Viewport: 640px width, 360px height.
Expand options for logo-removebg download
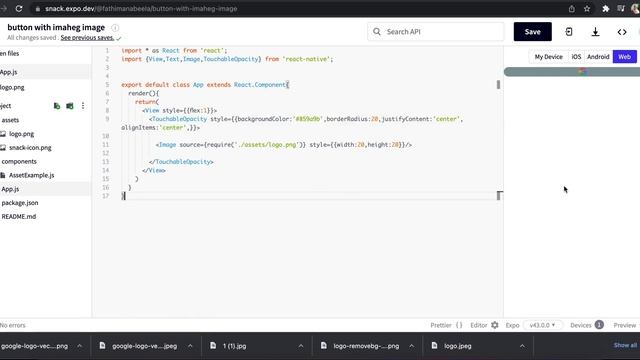[411, 346]
